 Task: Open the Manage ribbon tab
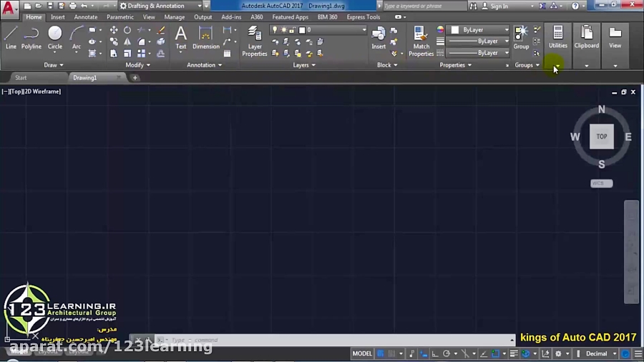pyautogui.click(x=174, y=17)
